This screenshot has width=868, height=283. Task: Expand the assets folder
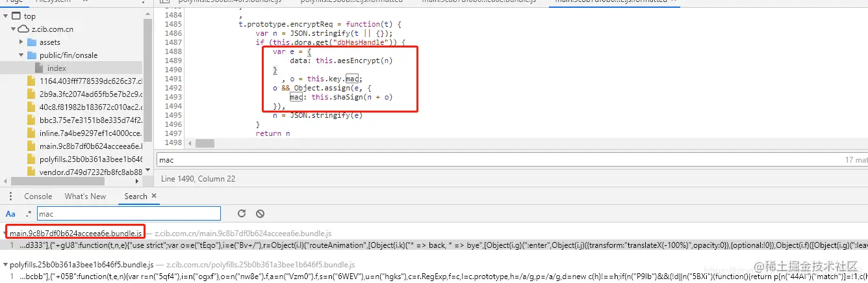coord(21,42)
